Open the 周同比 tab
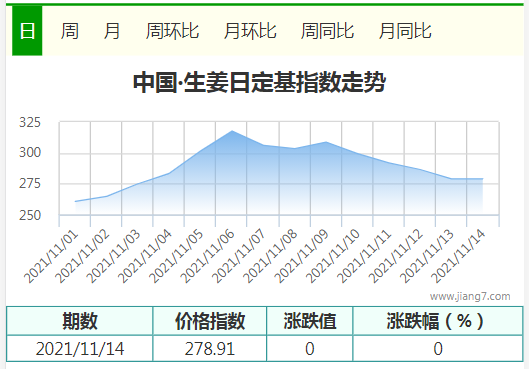The width and height of the screenshot is (529, 369). [x=327, y=31]
